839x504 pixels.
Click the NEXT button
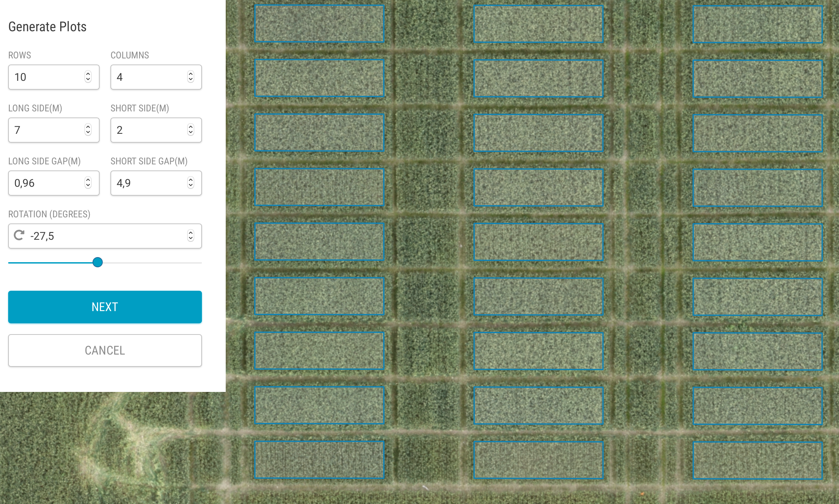click(105, 307)
